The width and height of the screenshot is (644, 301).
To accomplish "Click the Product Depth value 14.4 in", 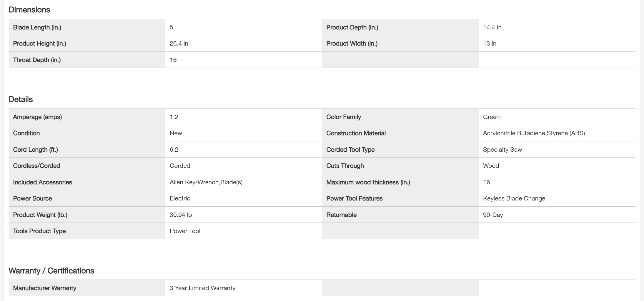I will click(492, 27).
